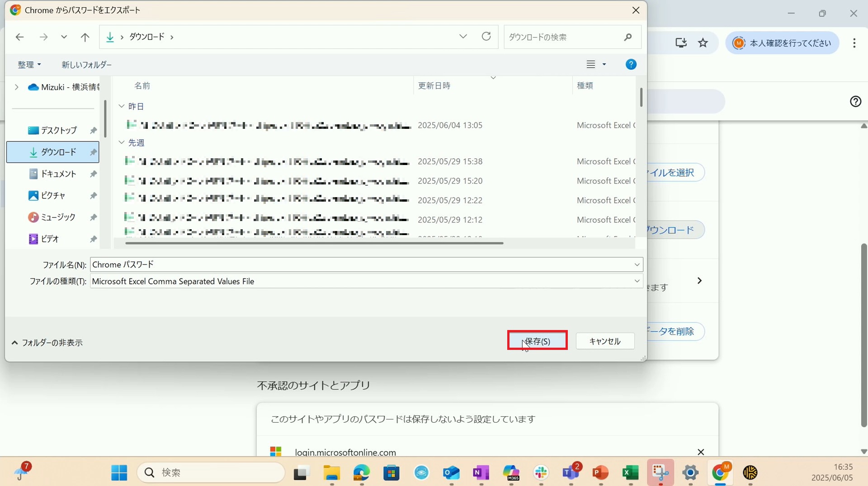868x486 pixels.
Task: Open Excel from the taskbar
Action: click(630, 473)
